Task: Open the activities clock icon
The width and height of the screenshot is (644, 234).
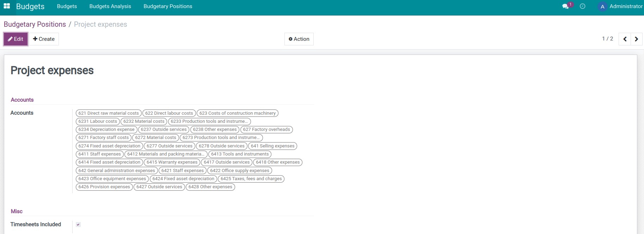Action: pos(583,6)
